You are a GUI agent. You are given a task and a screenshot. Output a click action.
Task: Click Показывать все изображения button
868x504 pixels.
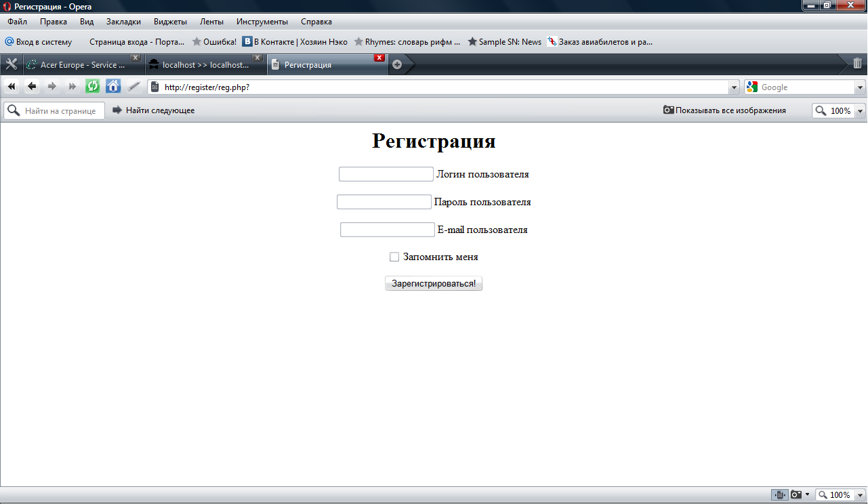(x=724, y=110)
